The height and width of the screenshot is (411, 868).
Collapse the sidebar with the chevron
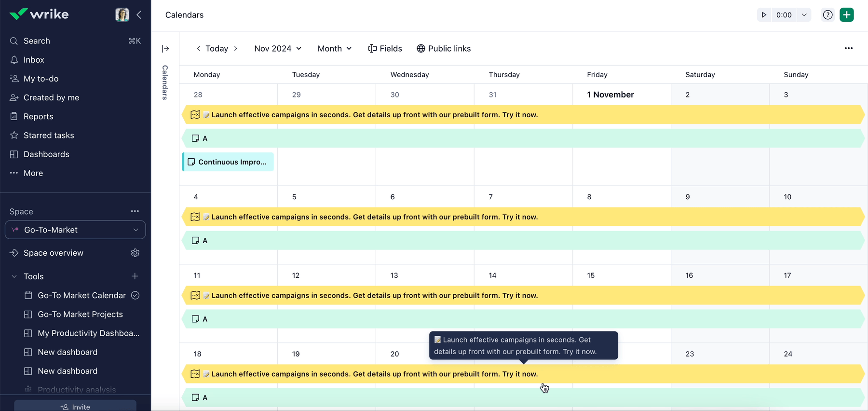(139, 15)
